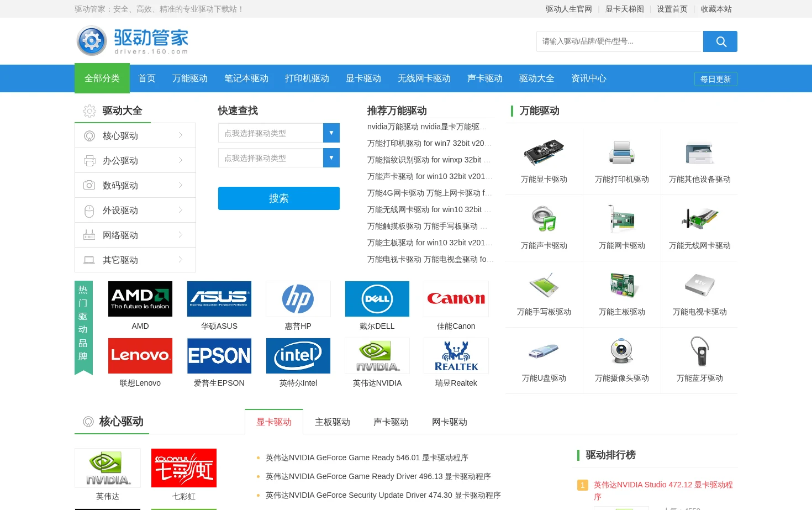Open second 点我选择驱动类型 dropdown
812x510 pixels.
[279, 158]
